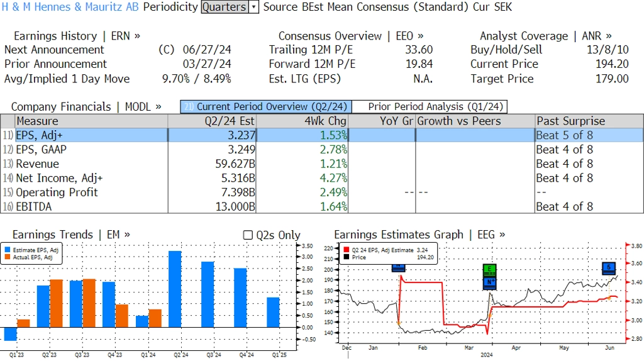Click the Quarters periodicity field
The height and width of the screenshot is (361, 644).
point(225,7)
